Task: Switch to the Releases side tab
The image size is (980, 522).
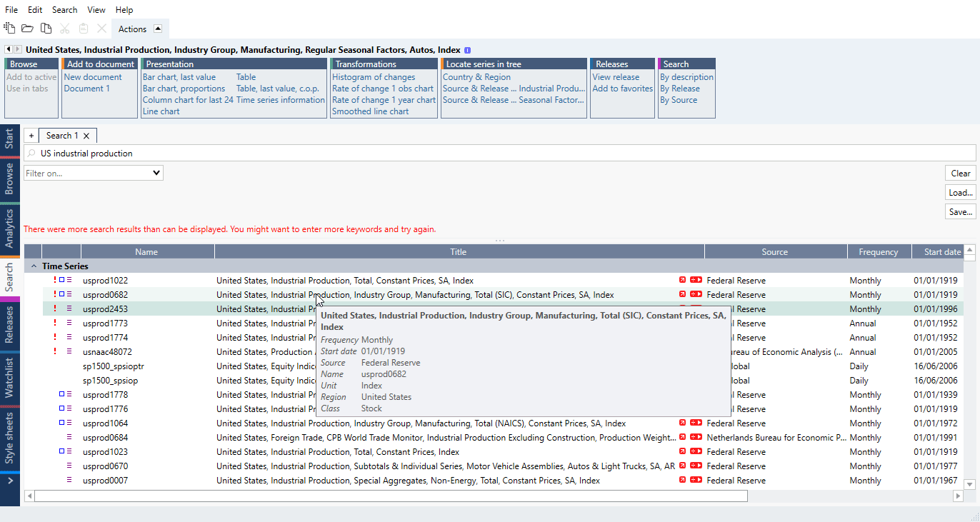Action: pos(9,325)
